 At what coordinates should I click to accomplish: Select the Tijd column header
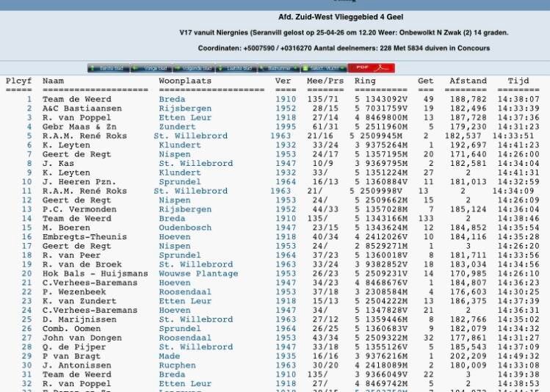[x=518, y=81]
